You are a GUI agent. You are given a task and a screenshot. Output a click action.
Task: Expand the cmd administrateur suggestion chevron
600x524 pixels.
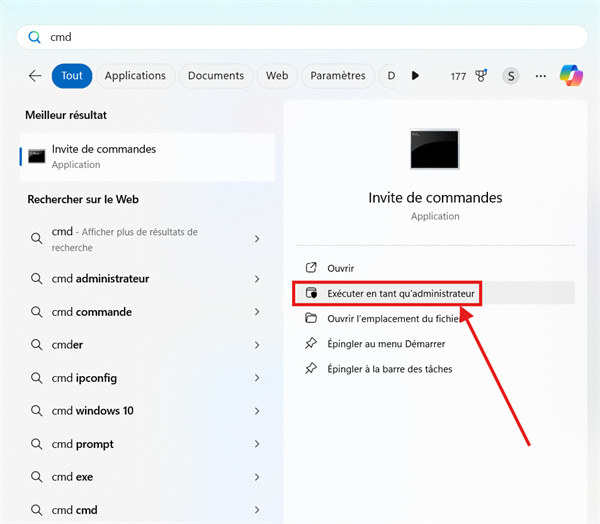(x=257, y=279)
